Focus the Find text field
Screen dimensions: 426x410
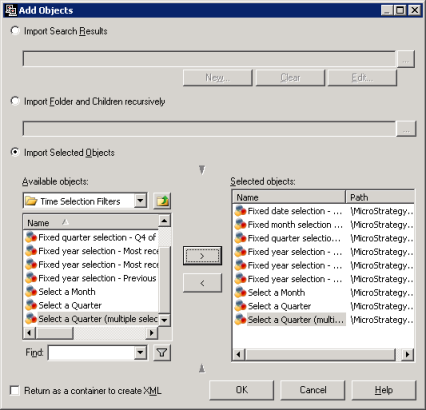(x=91, y=353)
